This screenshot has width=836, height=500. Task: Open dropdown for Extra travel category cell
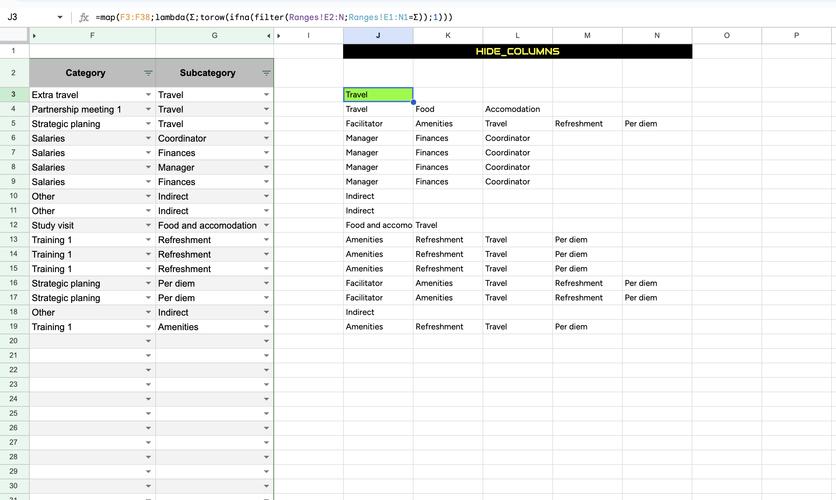(x=148, y=95)
